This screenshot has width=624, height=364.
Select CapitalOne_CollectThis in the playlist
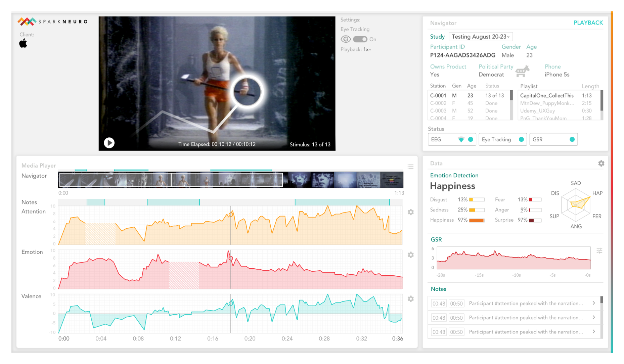[558, 95]
